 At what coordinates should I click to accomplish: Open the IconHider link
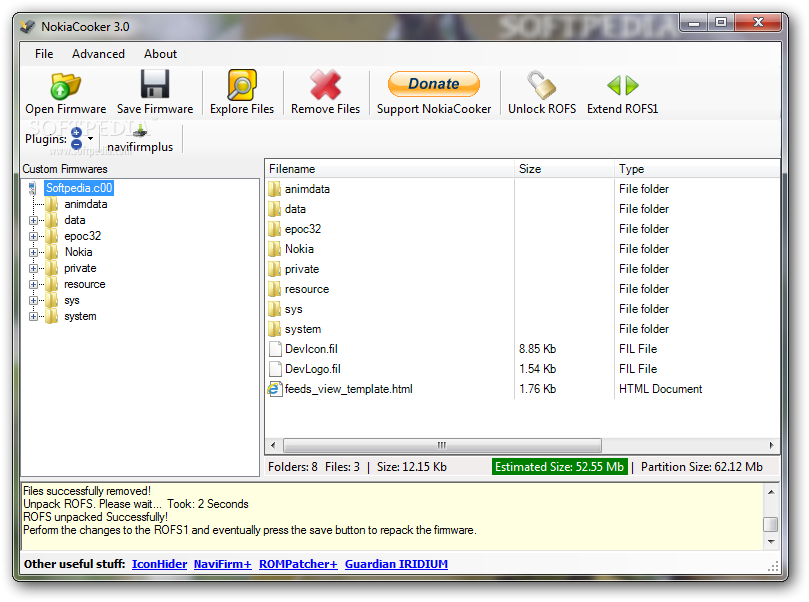click(159, 564)
